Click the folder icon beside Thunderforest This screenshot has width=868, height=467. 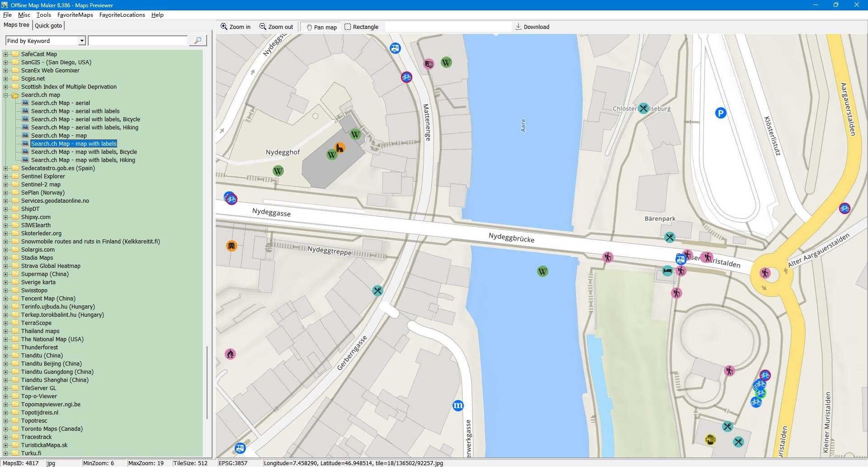pos(15,348)
